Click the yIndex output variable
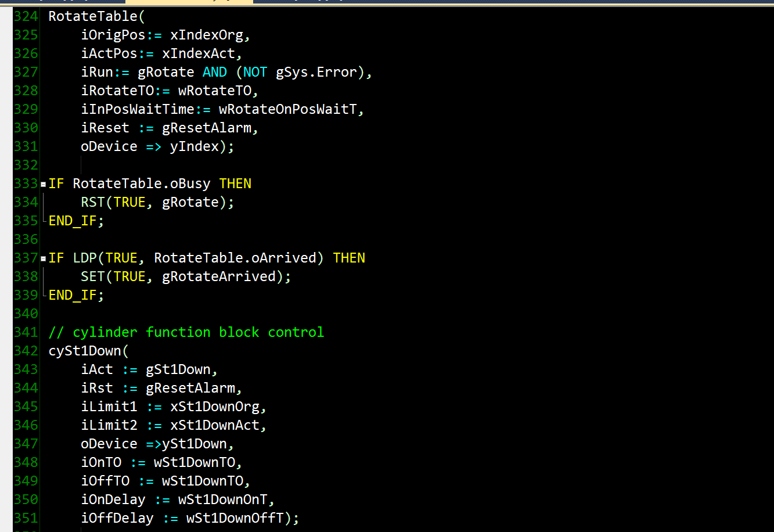This screenshot has height=532, width=774. pos(194,146)
